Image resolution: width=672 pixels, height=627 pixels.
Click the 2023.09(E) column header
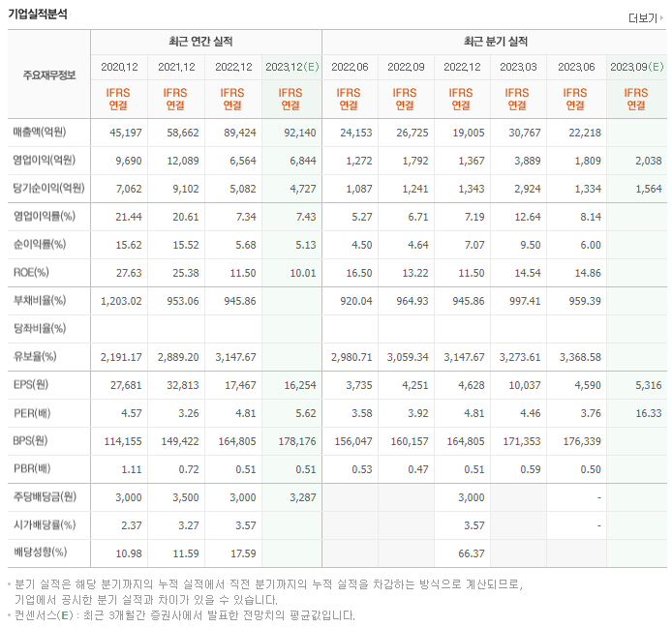coord(637,67)
